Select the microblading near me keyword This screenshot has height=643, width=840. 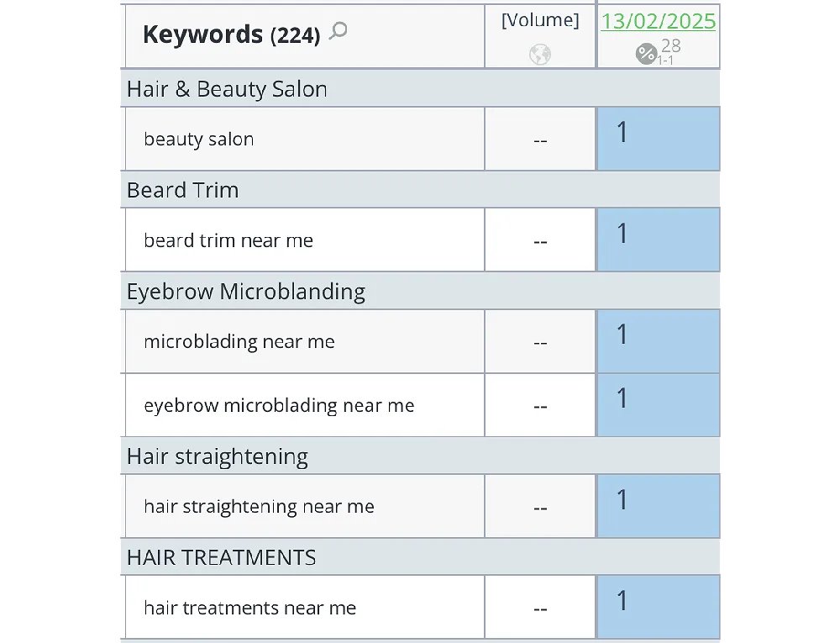(x=239, y=342)
